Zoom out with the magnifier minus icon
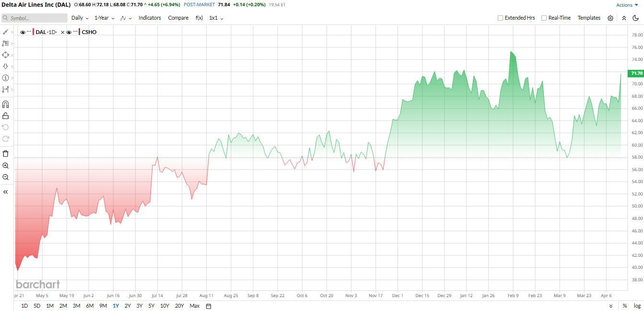This screenshot has height=311, width=644. [6, 177]
